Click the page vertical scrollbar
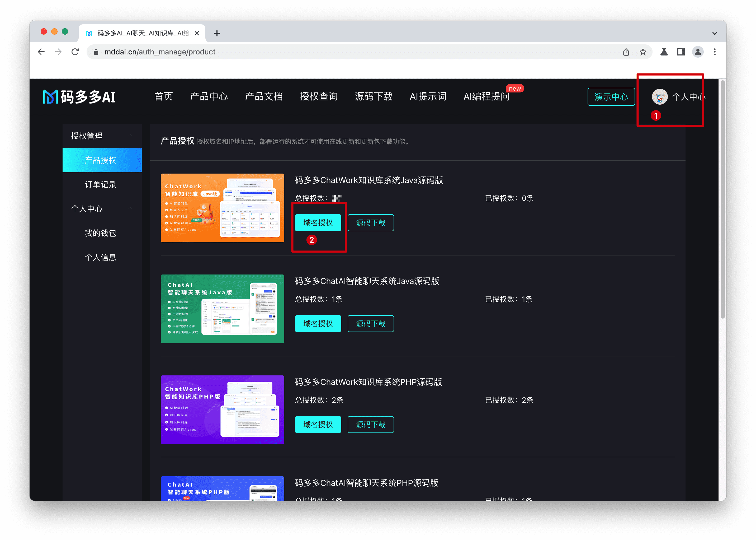756x540 pixels. coord(722,199)
